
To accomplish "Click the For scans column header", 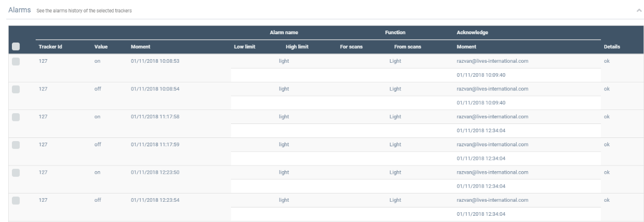I will 351,47.
